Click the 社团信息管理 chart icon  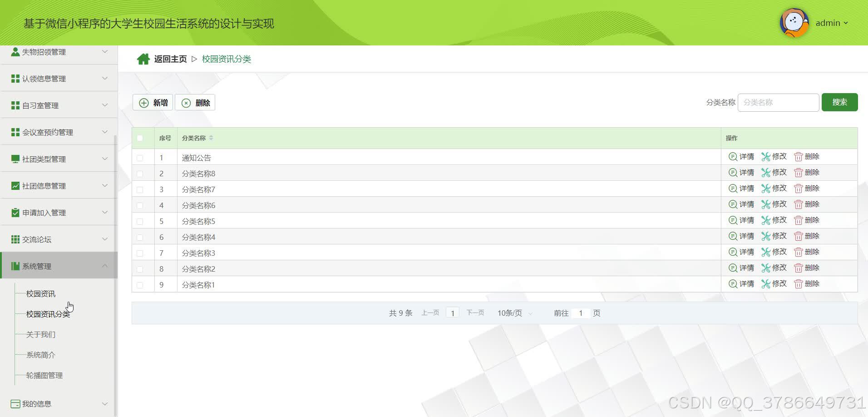point(15,186)
